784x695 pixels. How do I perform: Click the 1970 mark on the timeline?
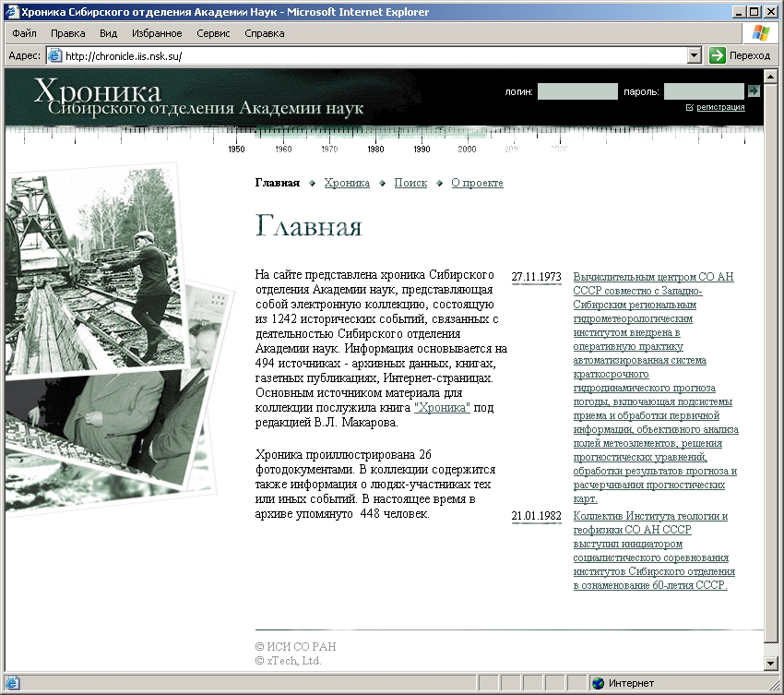(x=329, y=149)
